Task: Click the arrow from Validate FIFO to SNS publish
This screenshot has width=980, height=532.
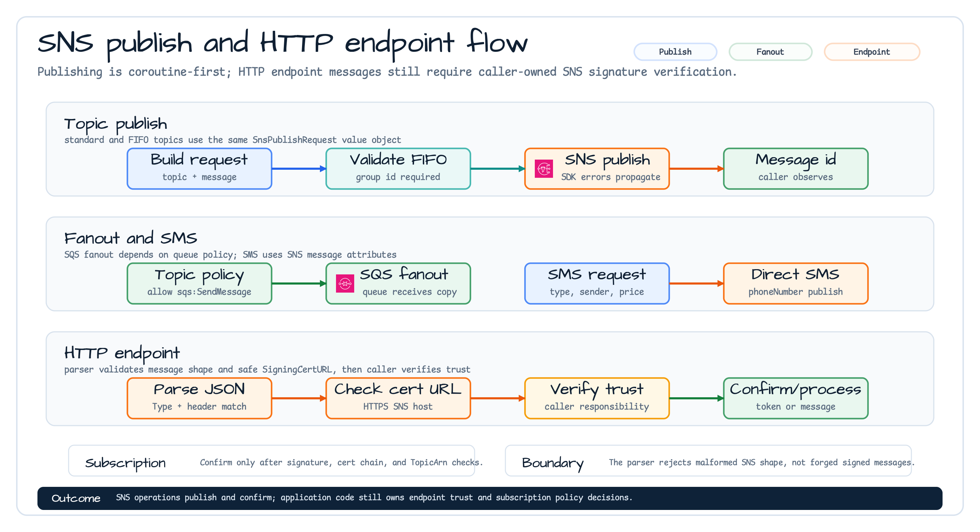Action: tap(498, 169)
